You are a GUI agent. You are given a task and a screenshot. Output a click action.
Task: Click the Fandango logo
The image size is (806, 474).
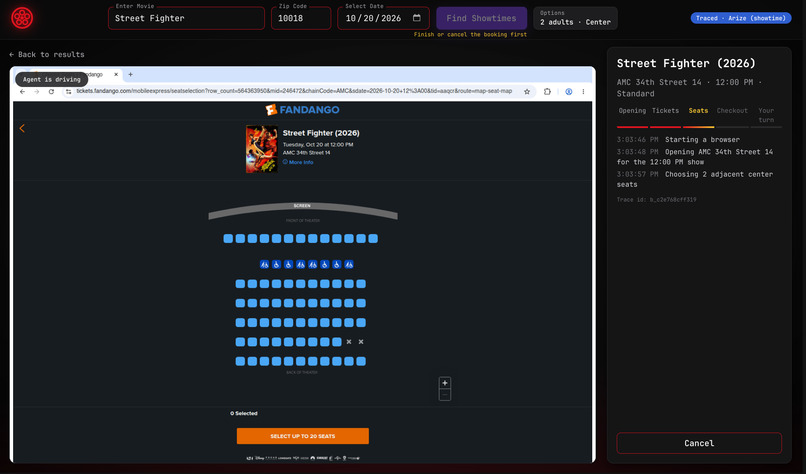(302, 110)
